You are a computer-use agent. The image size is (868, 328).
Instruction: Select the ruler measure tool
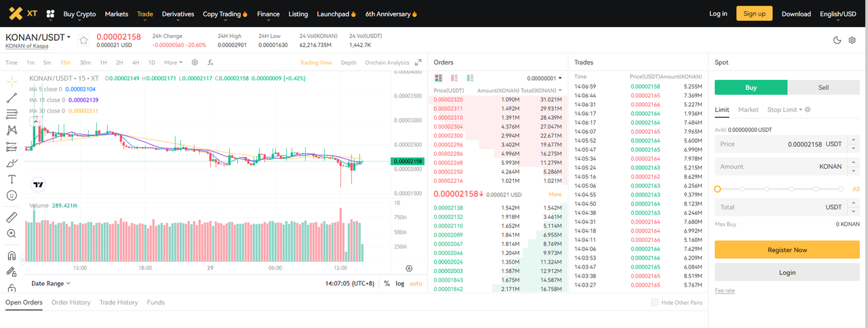[12, 218]
